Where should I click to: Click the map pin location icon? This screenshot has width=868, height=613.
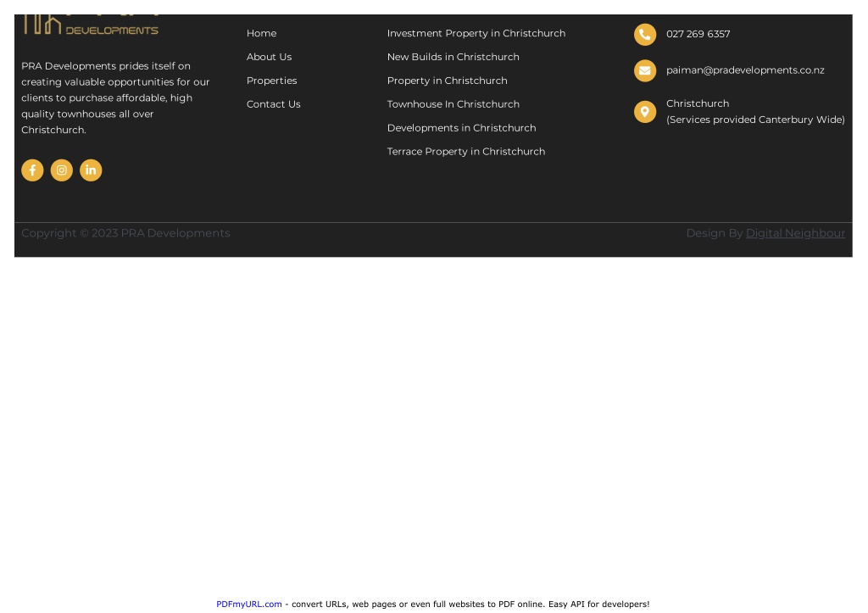pos(645,112)
